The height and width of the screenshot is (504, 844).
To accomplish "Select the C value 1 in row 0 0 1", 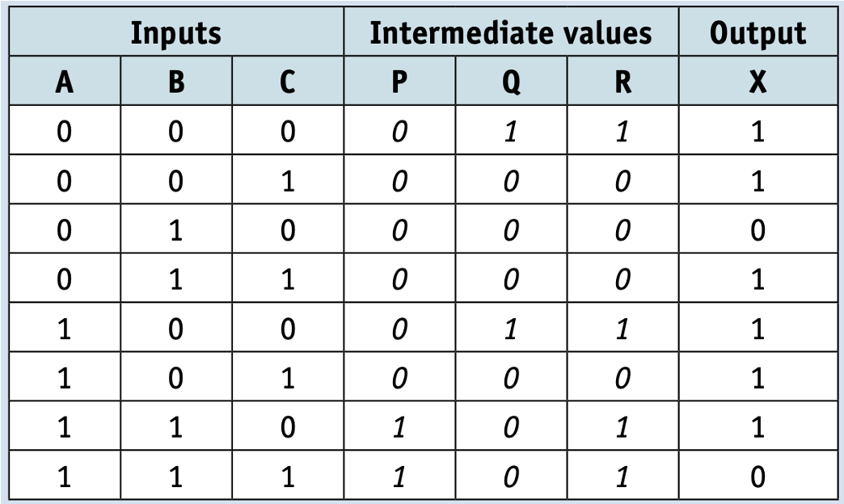I will 288,179.
